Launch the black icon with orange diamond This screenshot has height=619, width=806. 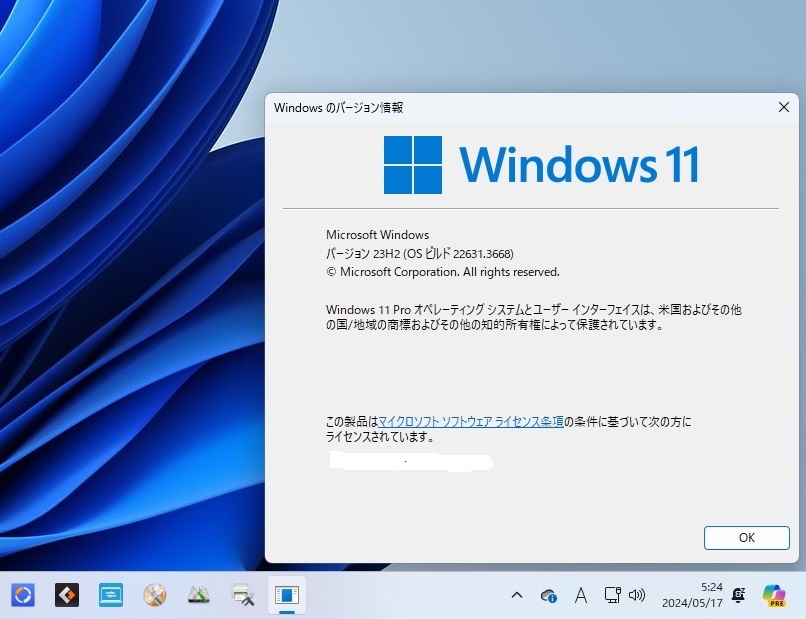tap(67, 595)
